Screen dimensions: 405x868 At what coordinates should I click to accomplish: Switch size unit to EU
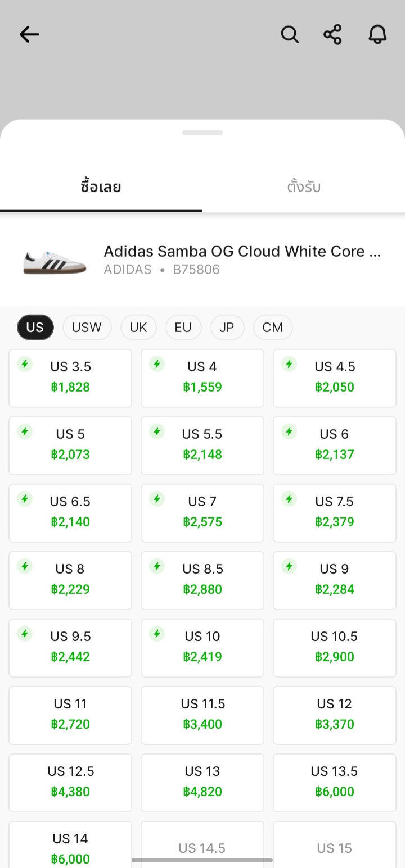pyautogui.click(x=183, y=328)
